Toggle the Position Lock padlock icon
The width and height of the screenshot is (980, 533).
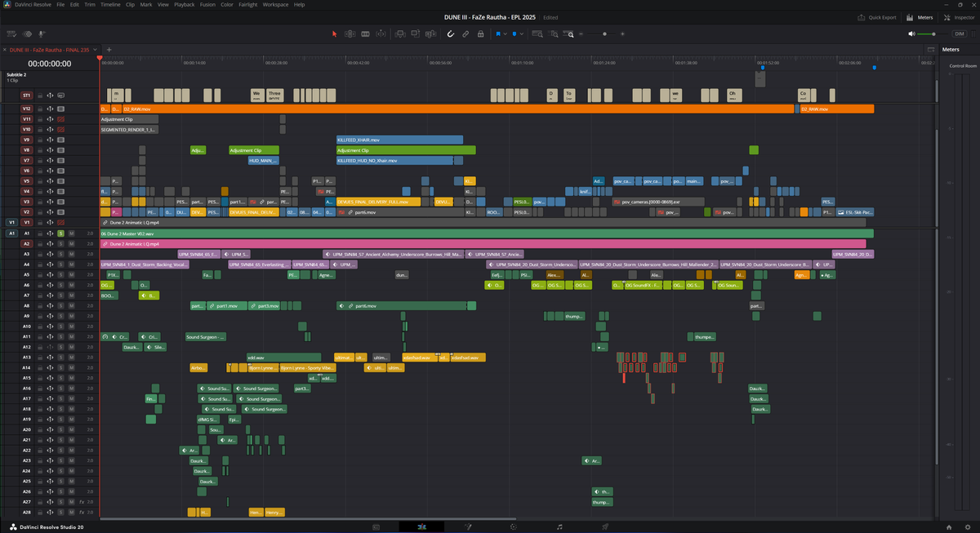(x=481, y=34)
